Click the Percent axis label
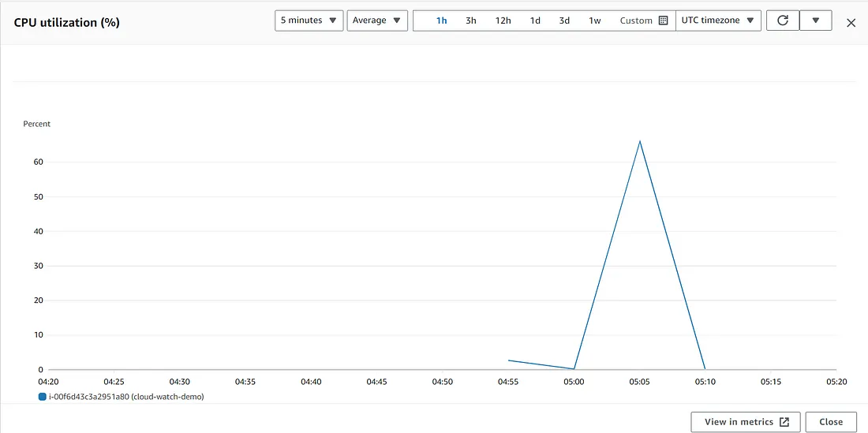Image resolution: width=868 pixels, height=433 pixels. click(36, 124)
